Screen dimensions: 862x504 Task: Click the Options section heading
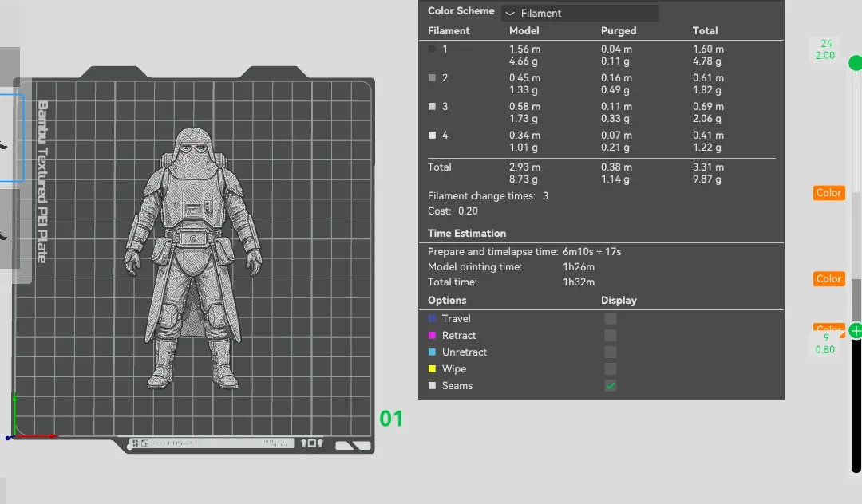[x=447, y=301]
